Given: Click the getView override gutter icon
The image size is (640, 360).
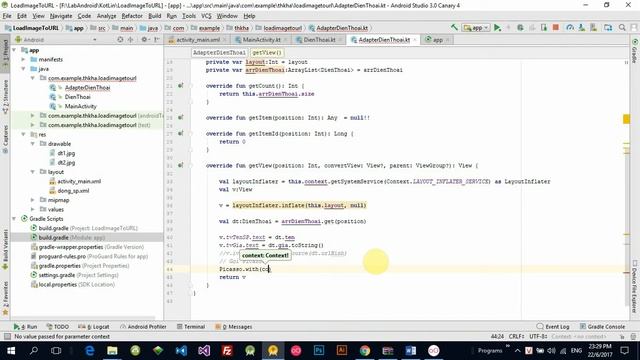Looking at the screenshot, I should click(180, 165).
